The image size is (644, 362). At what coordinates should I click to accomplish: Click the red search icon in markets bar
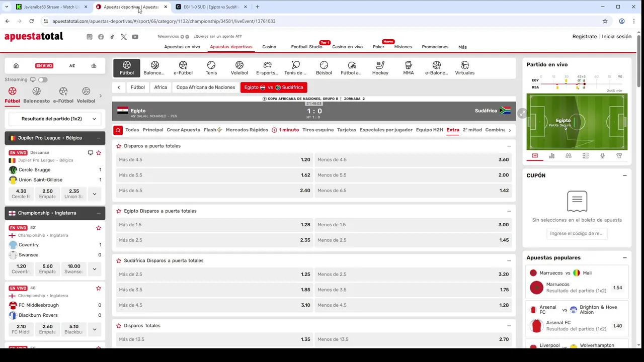118,130
